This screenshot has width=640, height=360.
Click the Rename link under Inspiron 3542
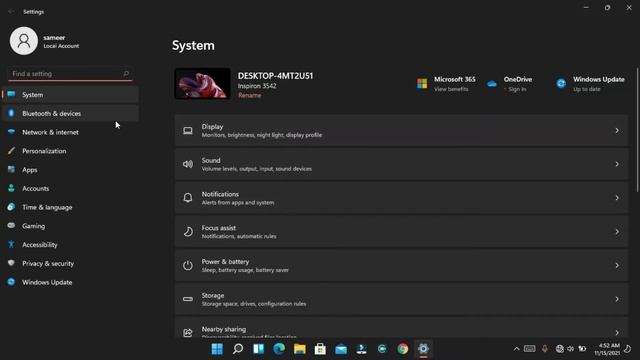tap(249, 96)
